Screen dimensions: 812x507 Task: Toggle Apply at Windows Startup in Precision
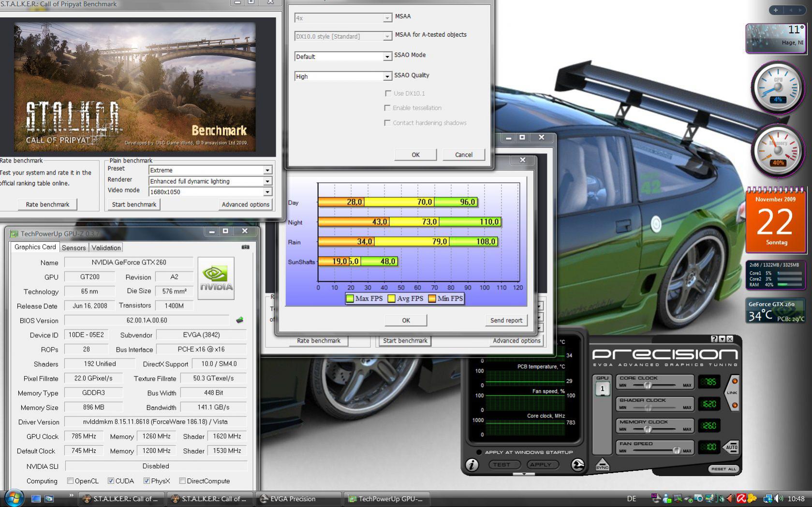pyautogui.click(x=479, y=452)
